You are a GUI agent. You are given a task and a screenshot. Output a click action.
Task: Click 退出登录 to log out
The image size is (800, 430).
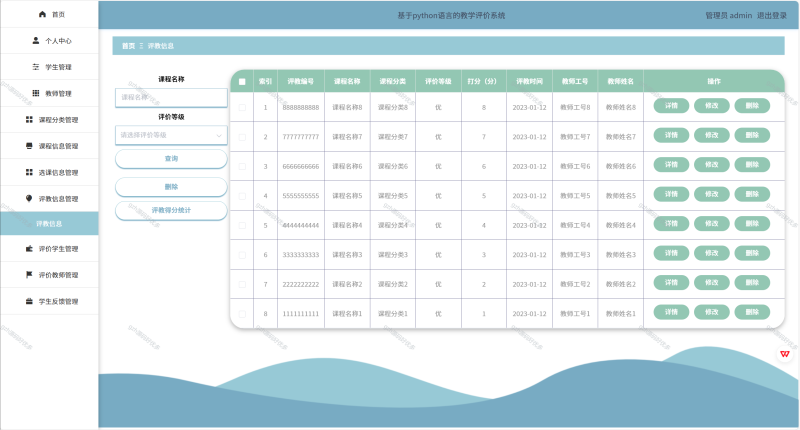click(771, 15)
